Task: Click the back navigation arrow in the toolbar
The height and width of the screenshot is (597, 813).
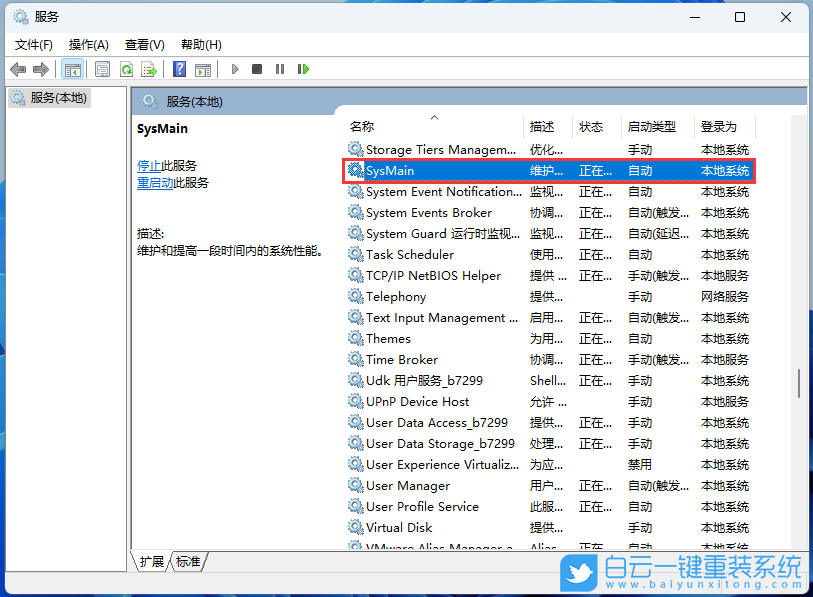Action: 17,69
